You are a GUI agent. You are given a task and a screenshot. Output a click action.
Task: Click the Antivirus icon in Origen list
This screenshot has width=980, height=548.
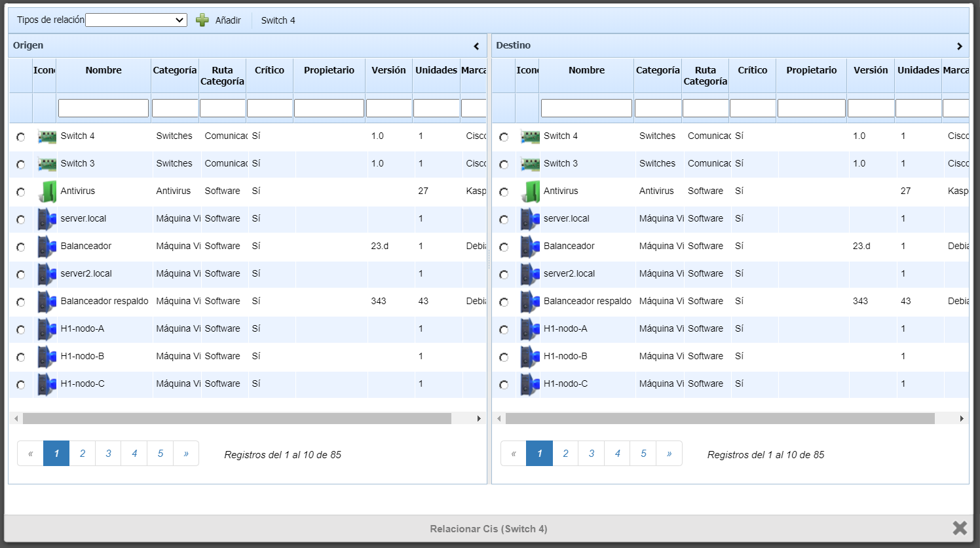(47, 191)
